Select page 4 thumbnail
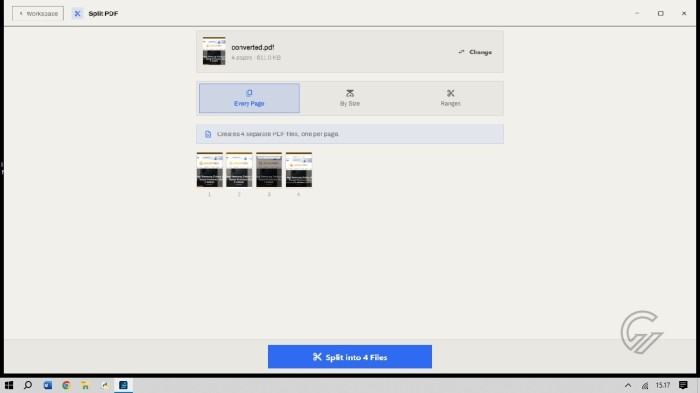Screen dimensions: 700x393 coord(299,170)
